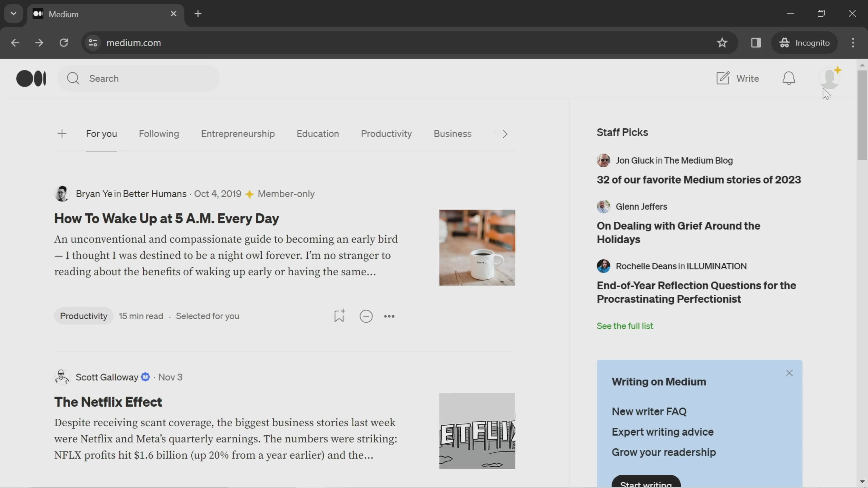Screen dimensions: 868x488
Task: Click the user profile avatar icon
Action: click(x=830, y=78)
